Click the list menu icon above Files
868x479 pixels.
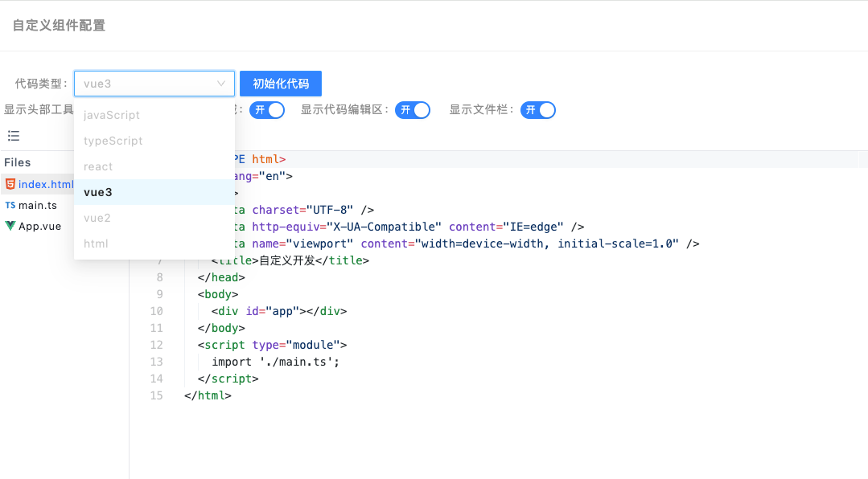[x=14, y=136]
